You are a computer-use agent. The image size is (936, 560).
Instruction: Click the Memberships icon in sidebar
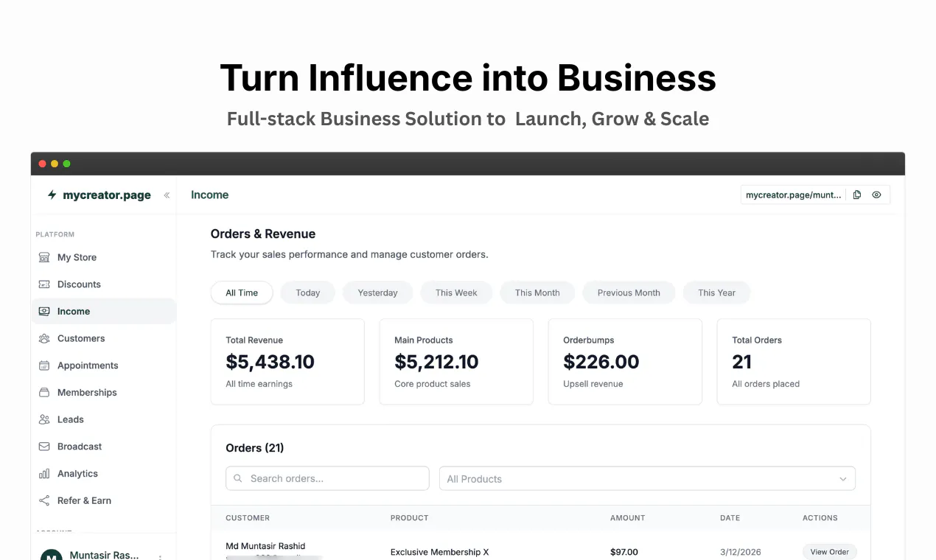pyautogui.click(x=44, y=393)
